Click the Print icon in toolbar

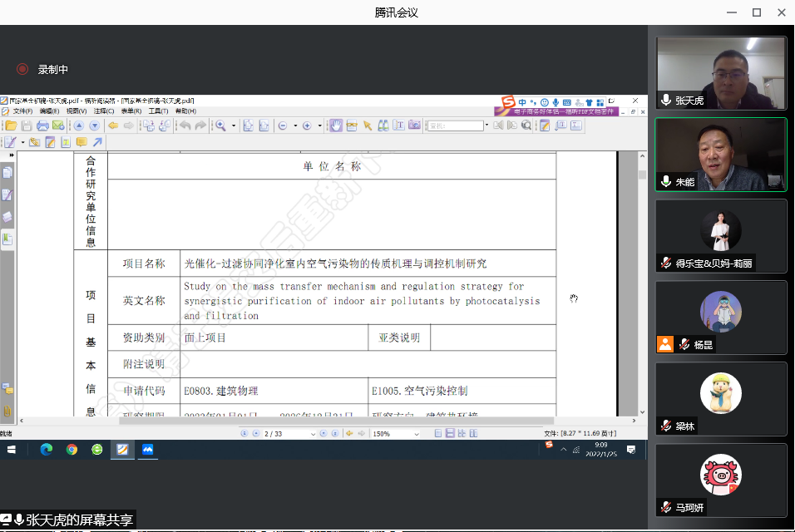pyautogui.click(x=42, y=126)
